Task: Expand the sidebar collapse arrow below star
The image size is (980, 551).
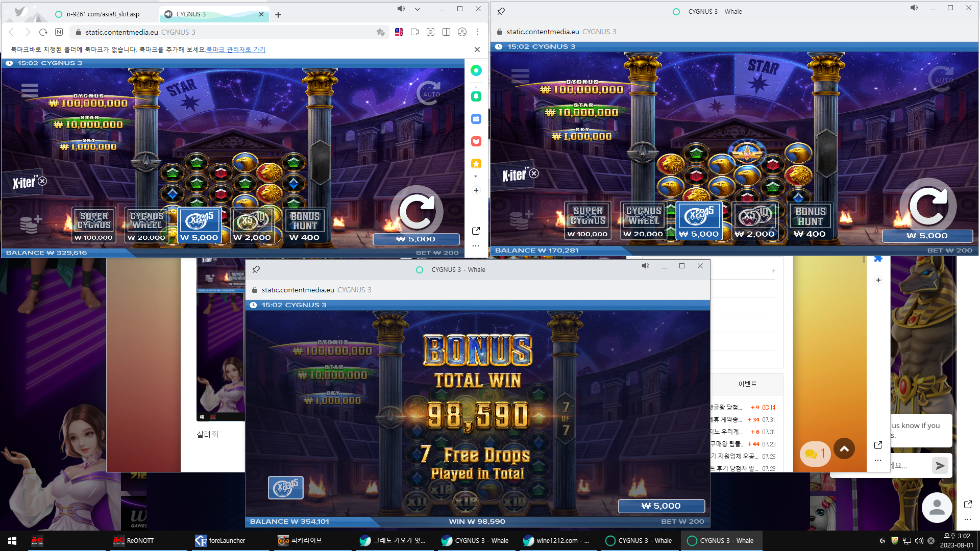Action: [476, 177]
